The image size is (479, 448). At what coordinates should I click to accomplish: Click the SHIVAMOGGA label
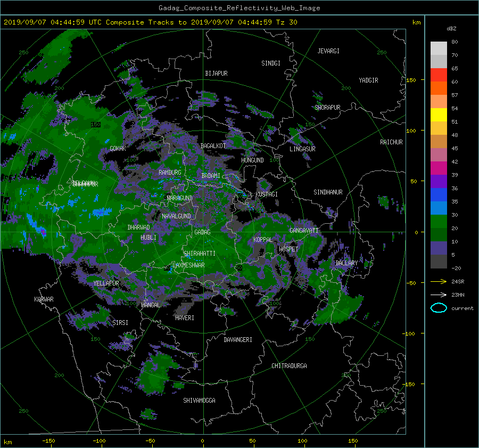pos(199,401)
